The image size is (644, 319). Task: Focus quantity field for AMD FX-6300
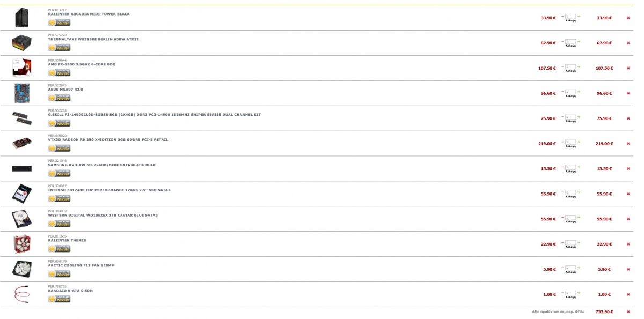[x=570, y=66]
